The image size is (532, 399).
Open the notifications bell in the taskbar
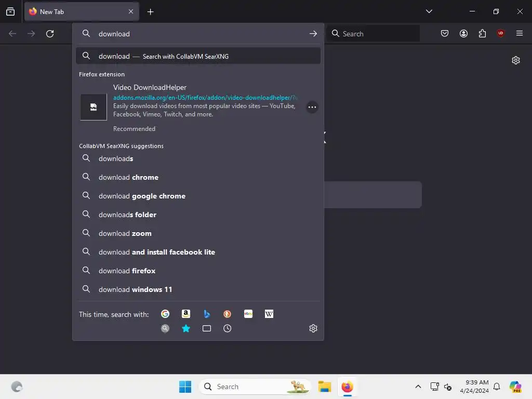[x=497, y=387]
